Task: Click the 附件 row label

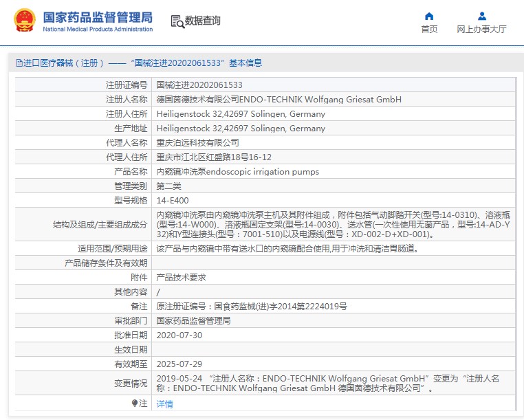Action: pyautogui.click(x=139, y=277)
